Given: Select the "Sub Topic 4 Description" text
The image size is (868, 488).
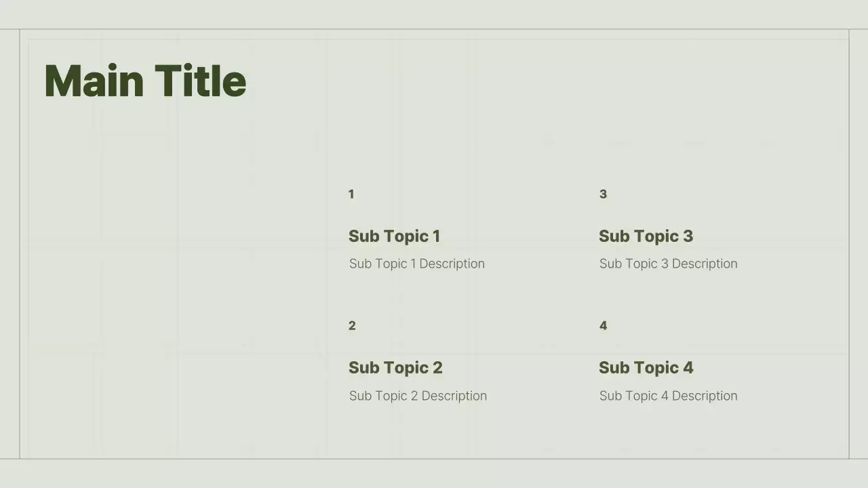Looking at the screenshot, I should pos(668,396).
